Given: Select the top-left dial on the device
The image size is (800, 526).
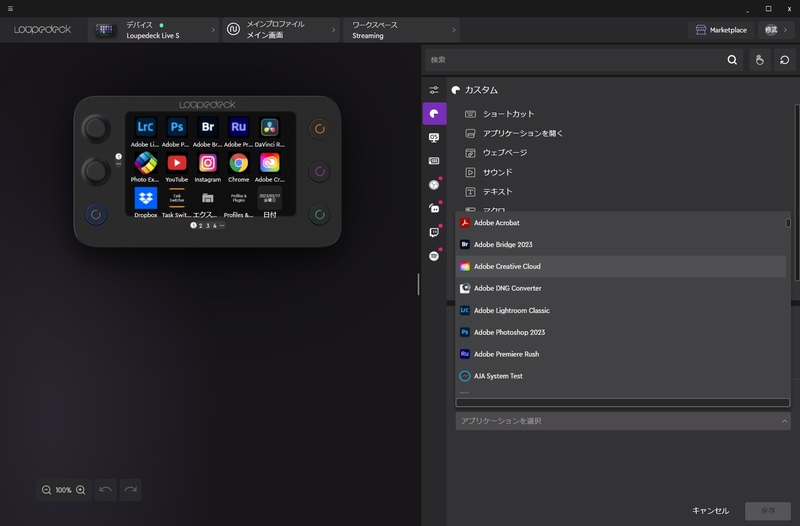Looking at the screenshot, I should (x=95, y=129).
